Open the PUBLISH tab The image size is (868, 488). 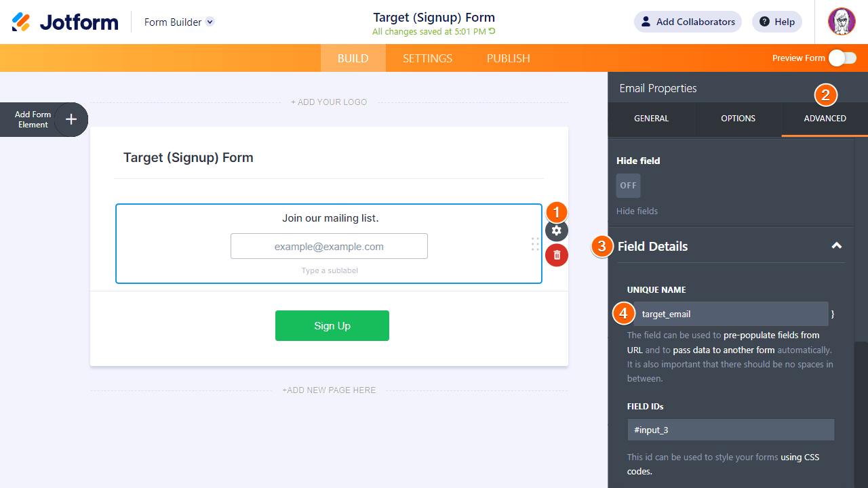[x=508, y=58]
